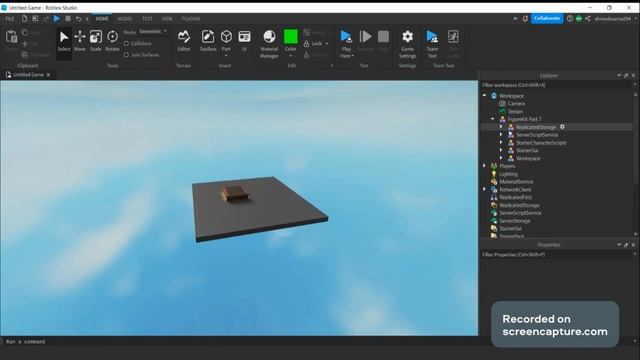Switch to the TEST ribbon tab
The image size is (640, 360).
click(x=147, y=19)
